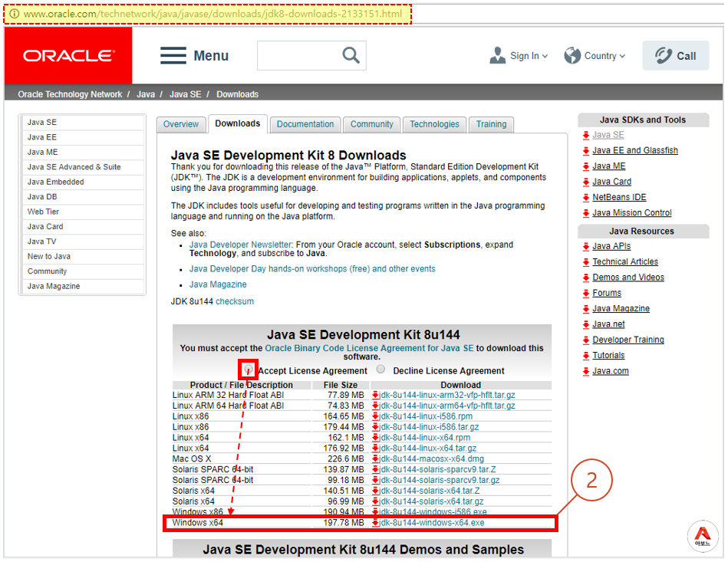The image size is (728, 562).
Task: Download jdk-8u144-linux-x64.tar.gz
Action: tap(427, 449)
